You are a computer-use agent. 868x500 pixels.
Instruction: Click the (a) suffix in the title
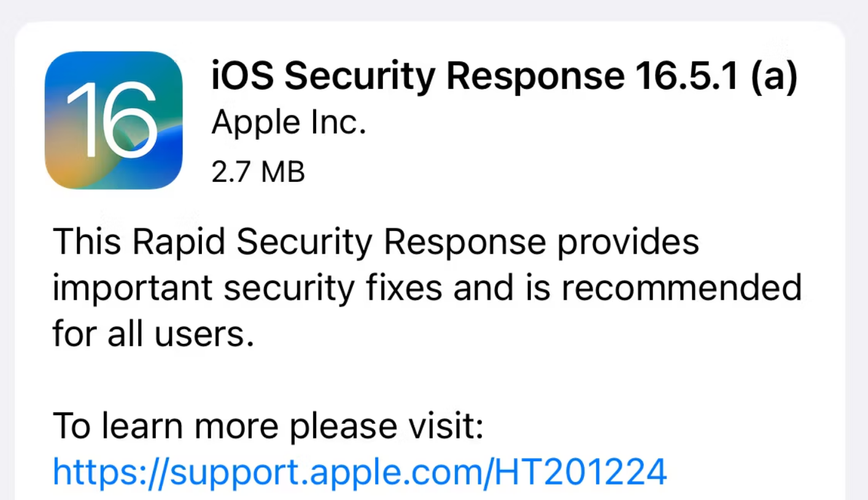pos(771,78)
